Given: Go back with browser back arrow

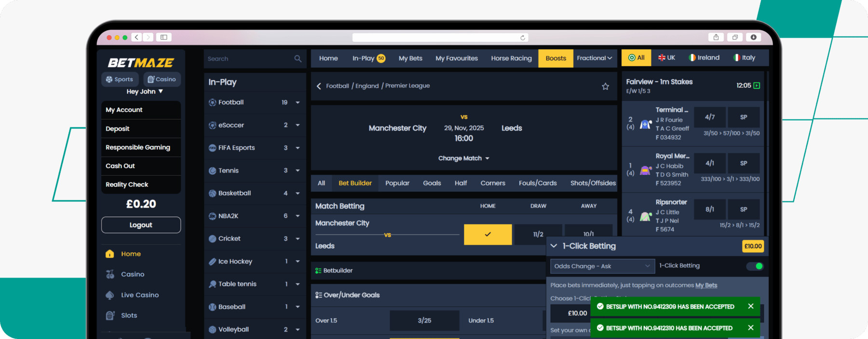Looking at the screenshot, I should pos(136,37).
